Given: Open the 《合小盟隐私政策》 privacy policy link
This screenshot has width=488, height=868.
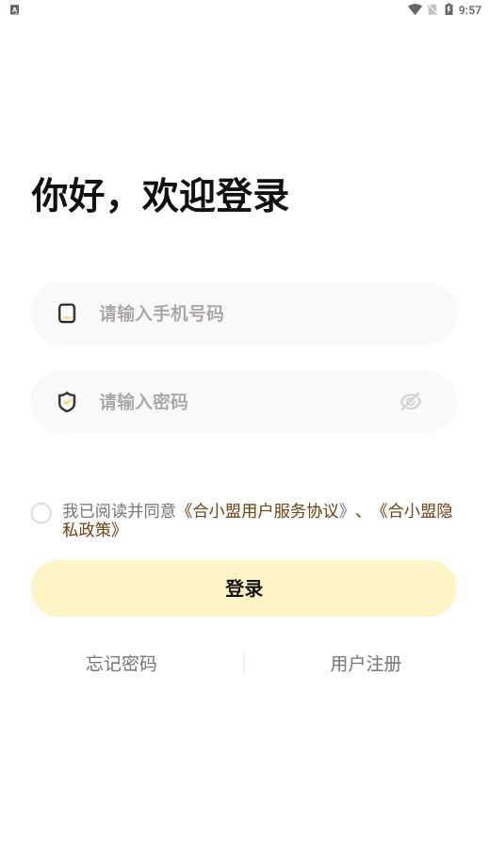Looking at the screenshot, I should pos(257,520).
